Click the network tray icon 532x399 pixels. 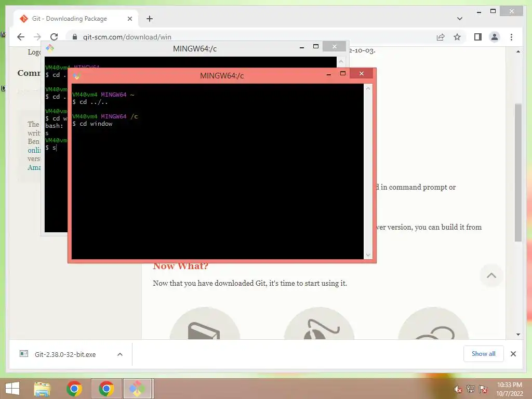pos(470,389)
